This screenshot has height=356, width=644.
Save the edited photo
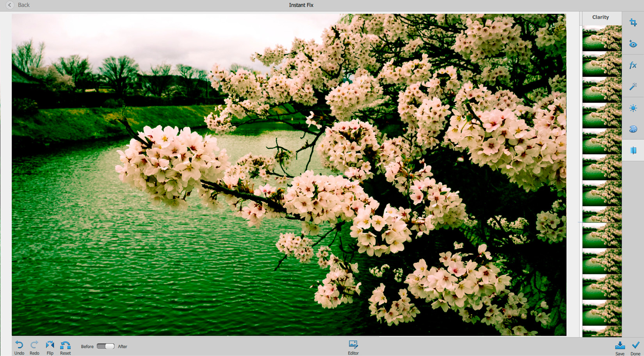coord(620,348)
